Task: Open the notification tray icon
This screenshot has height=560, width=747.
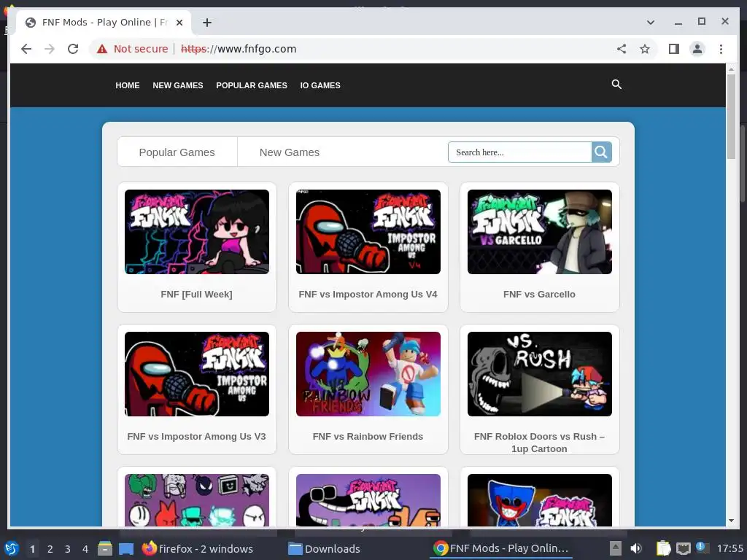Action: click(703, 548)
